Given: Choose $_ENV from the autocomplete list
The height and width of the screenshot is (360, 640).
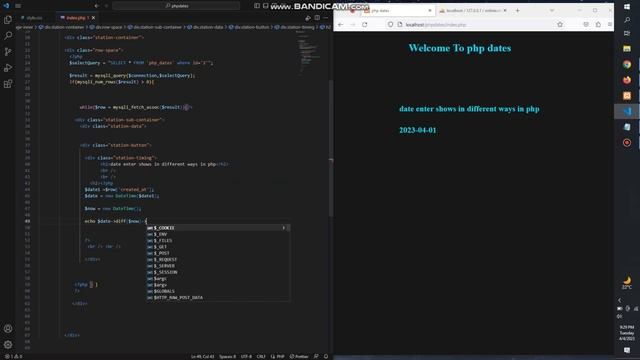Looking at the screenshot, I should pos(218,234).
